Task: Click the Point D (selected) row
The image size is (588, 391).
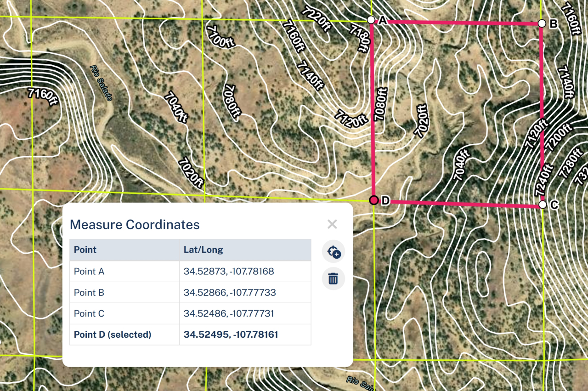Action: coord(190,334)
